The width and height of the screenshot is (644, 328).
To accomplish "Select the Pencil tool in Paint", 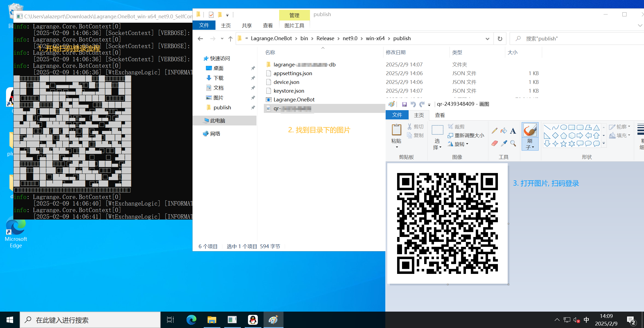I will 495,131.
